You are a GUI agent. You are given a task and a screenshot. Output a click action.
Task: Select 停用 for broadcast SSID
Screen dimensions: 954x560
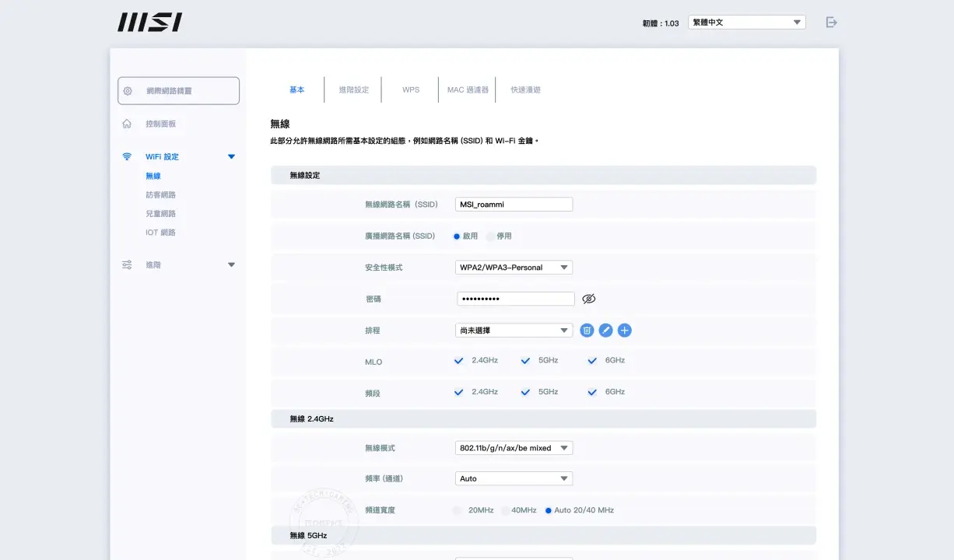pyautogui.click(x=491, y=236)
